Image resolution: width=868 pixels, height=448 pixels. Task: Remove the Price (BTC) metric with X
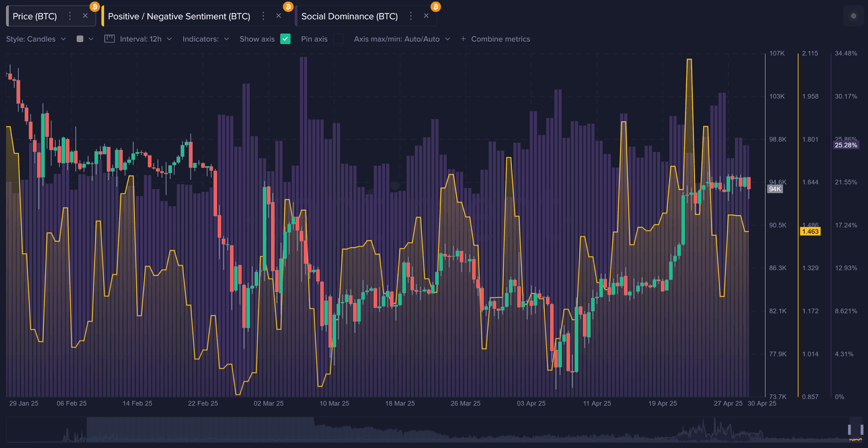[85, 16]
